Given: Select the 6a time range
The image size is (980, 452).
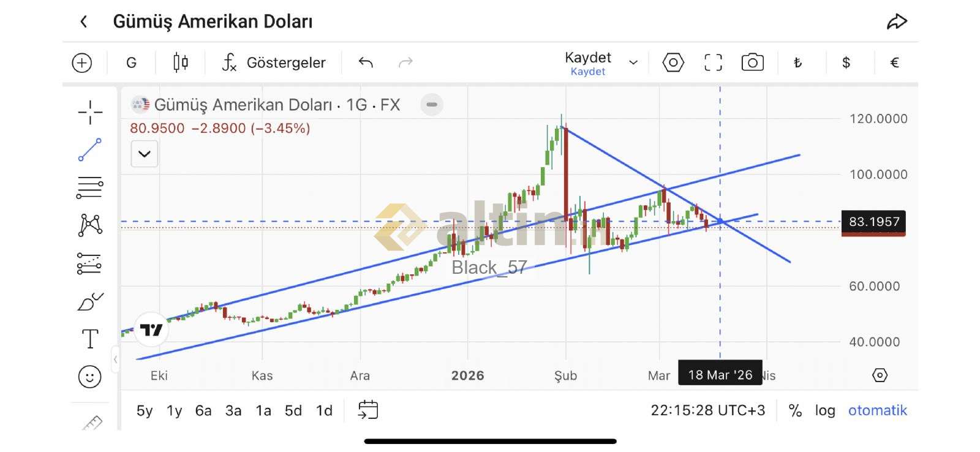Looking at the screenshot, I should pyautogui.click(x=203, y=410).
